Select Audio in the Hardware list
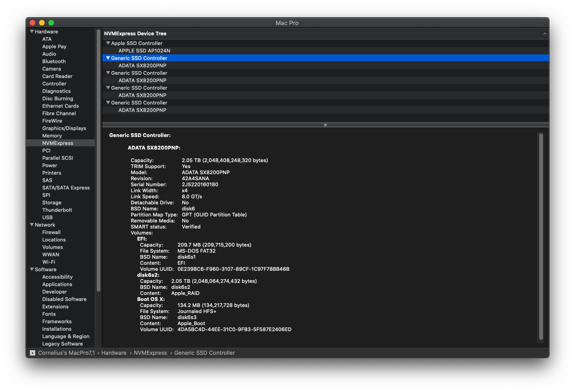Viewport: 575px width, 392px height. point(49,54)
